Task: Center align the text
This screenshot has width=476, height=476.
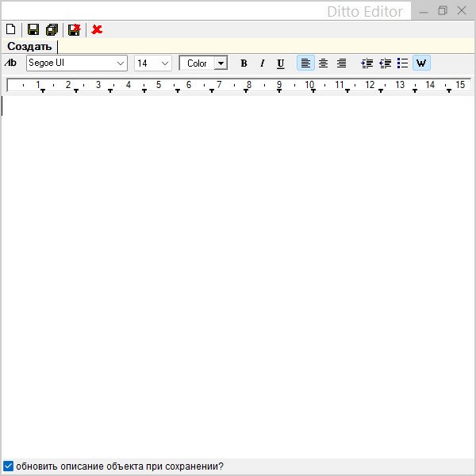Action: [x=323, y=63]
